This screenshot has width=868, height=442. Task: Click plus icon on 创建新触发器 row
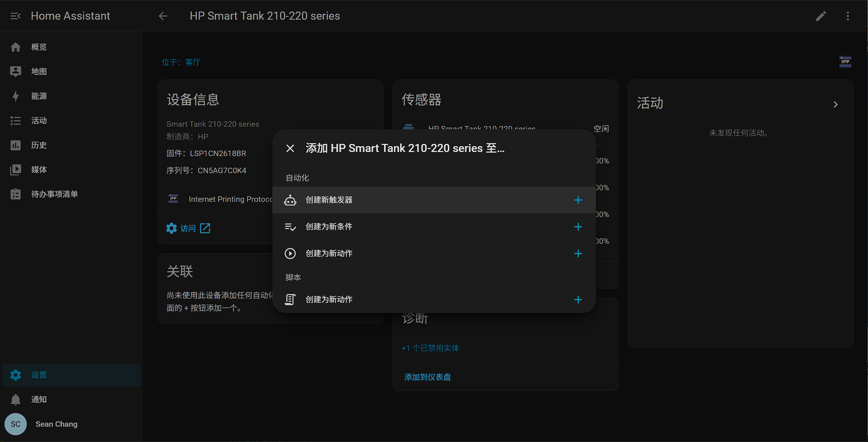(x=578, y=200)
